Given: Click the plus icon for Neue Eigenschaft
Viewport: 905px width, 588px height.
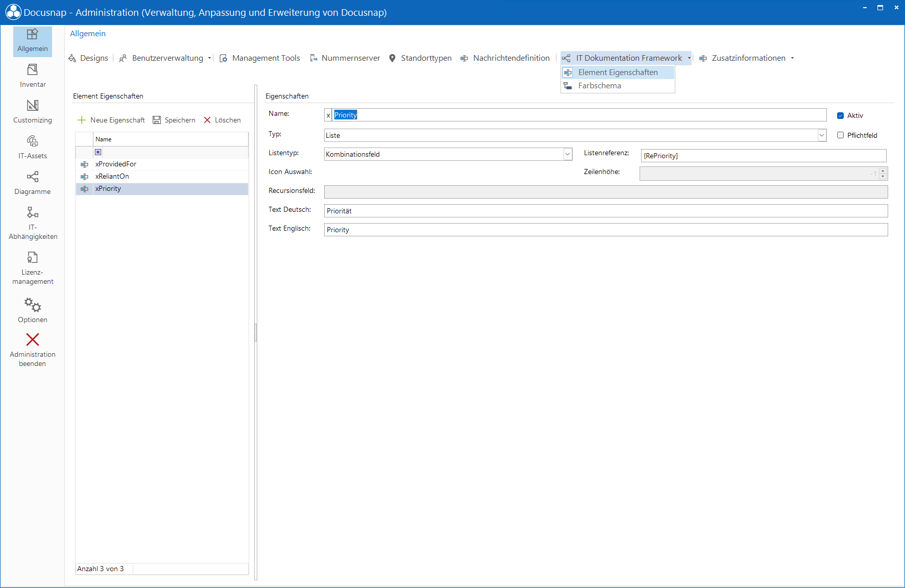Looking at the screenshot, I should (81, 120).
